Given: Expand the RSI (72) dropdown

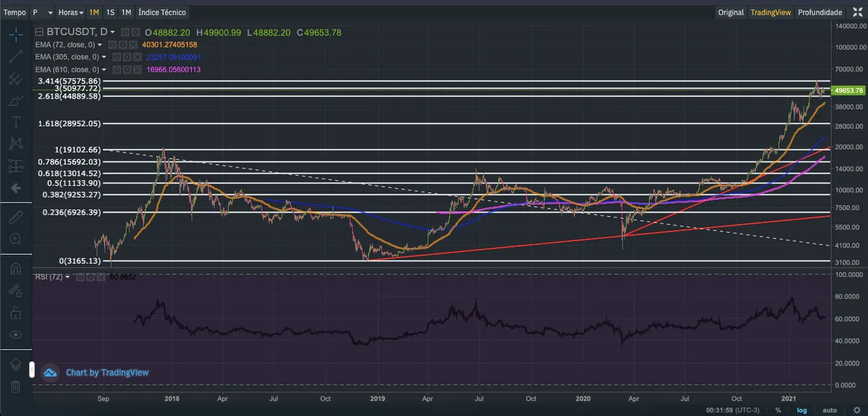Looking at the screenshot, I should (x=68, y=277).
